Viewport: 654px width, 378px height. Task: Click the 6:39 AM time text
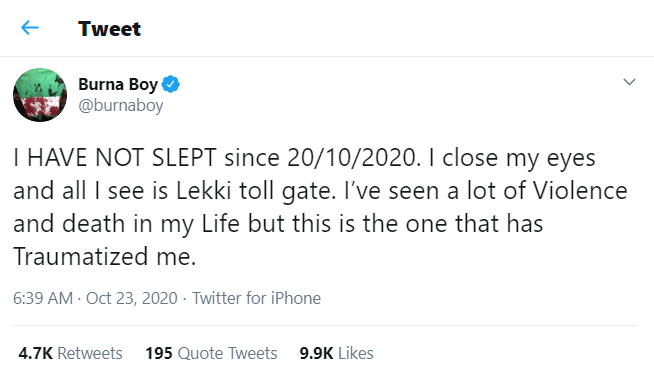[x=43, y=298]
